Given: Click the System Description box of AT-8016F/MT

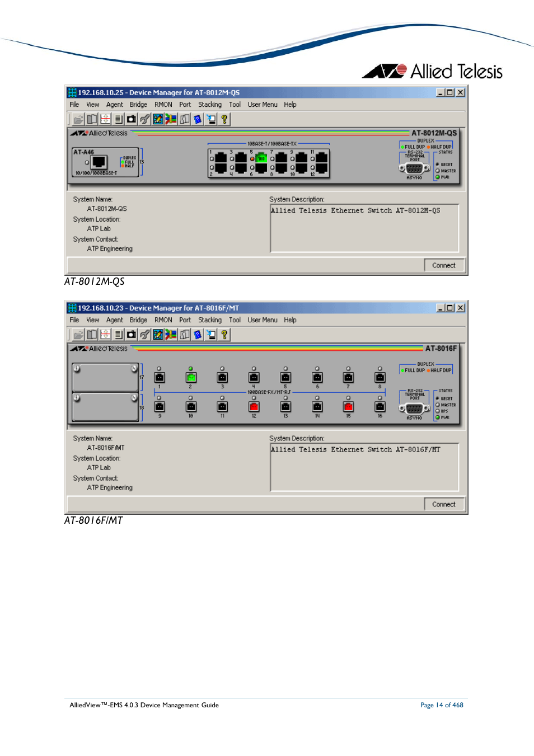Looking at the screenshot, I should coord(364,467).
